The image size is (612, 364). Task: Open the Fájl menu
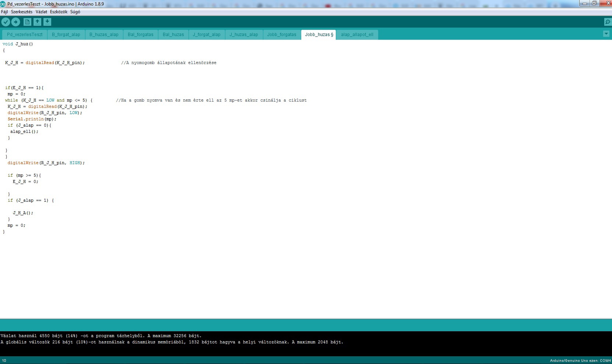(x=4, y=12)
